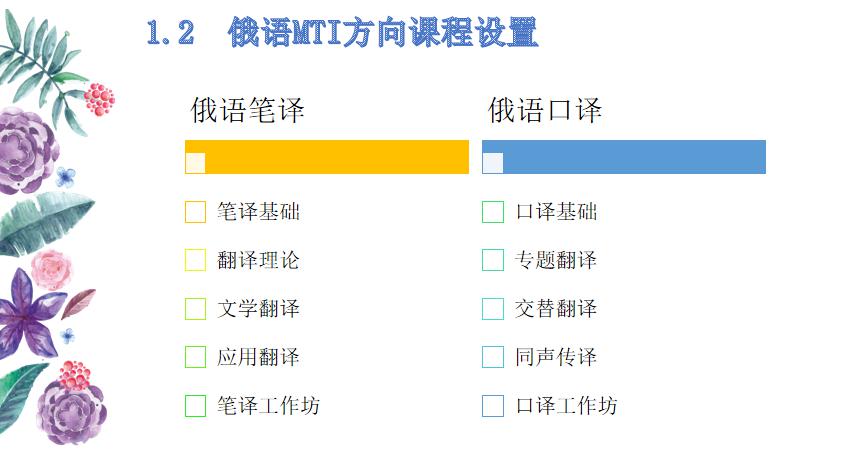Viewport: 841px width, 471px height.
Task: Click the 同声传译 course label
Action: coord(556,357)
